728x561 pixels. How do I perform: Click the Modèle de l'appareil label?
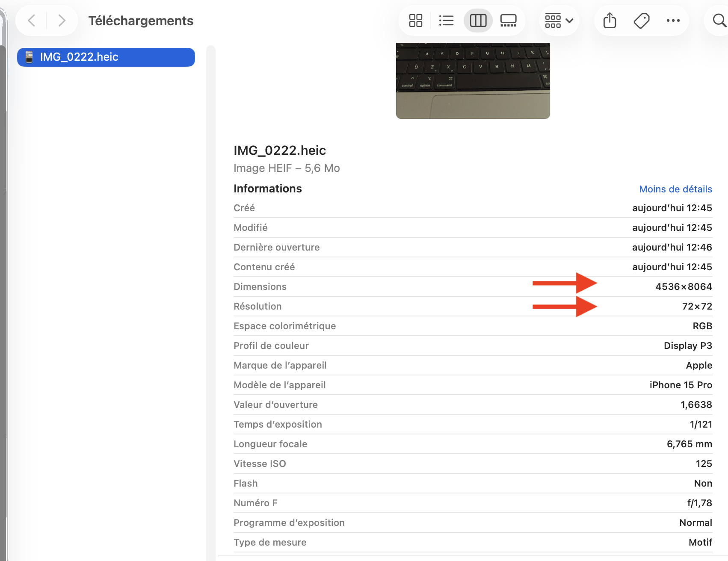click(x=280, y=385)
